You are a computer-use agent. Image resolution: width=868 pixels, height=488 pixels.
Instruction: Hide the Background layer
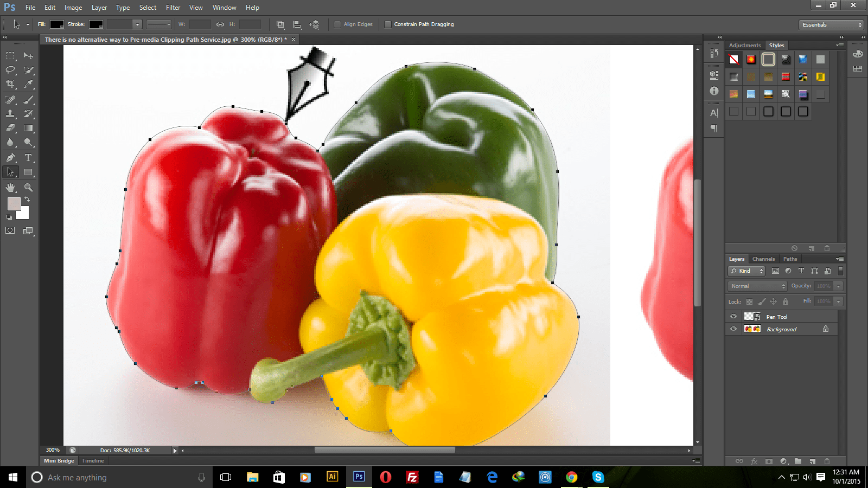pyautogui.click(x=733, y=329)
